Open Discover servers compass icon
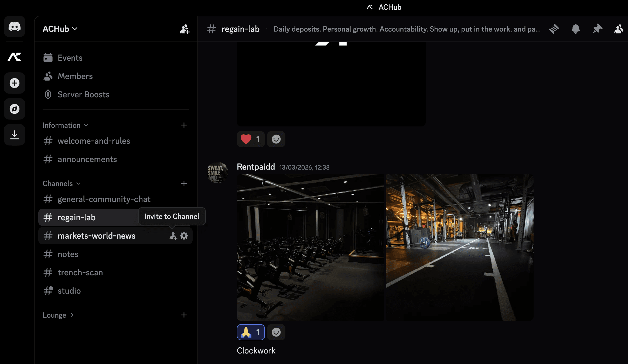 point(15,109)
